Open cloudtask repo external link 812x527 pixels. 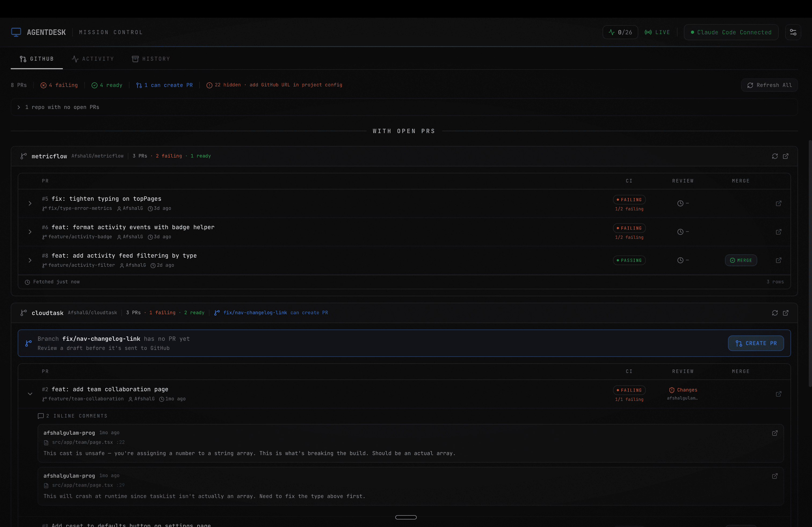[785, 313]
